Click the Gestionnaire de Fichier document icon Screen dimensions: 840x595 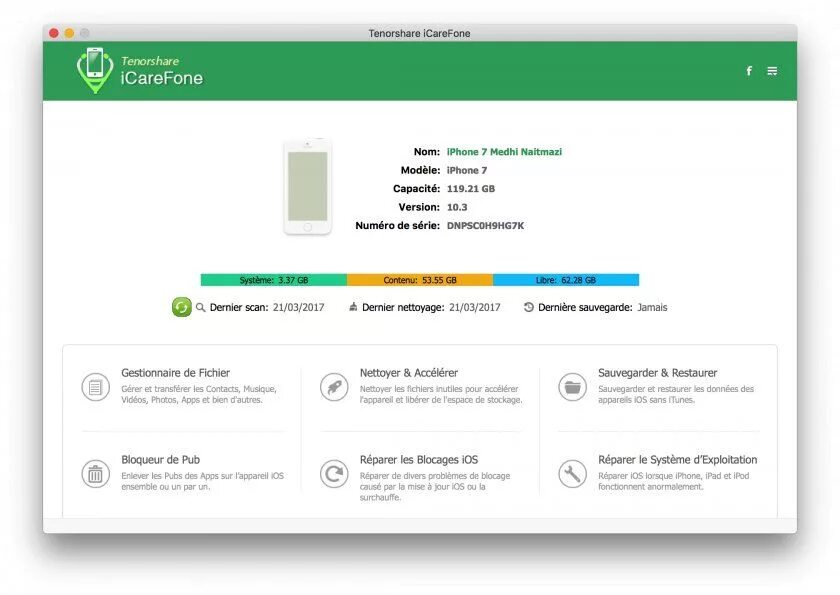[95, 387]
